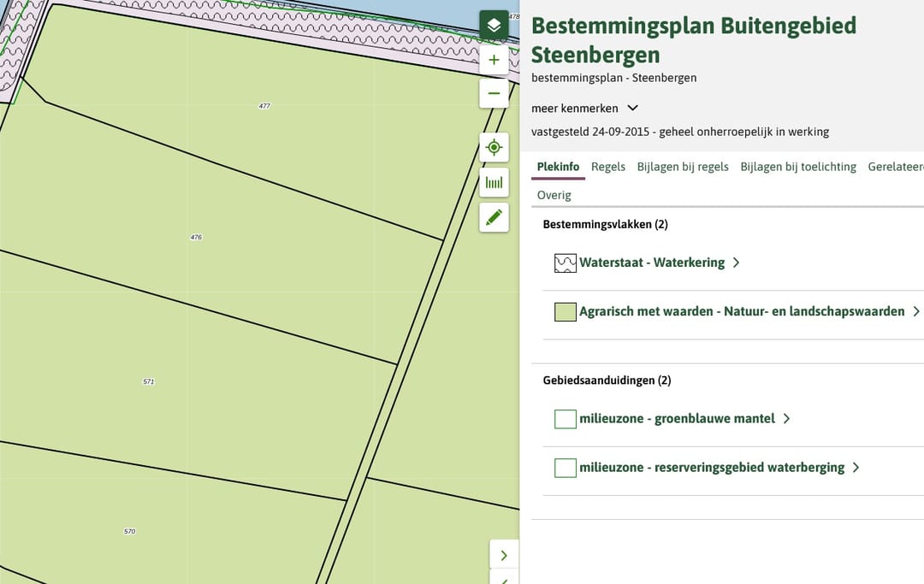Click the Waterstaat wave pattern icon
Screen dimensions: 924x584
pos(565,263)
